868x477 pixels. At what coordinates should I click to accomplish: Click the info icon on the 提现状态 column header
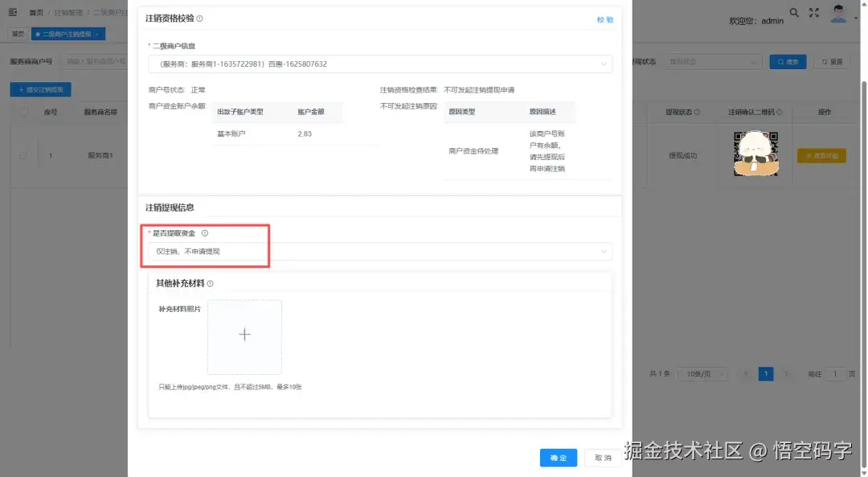tap(697, 112)
